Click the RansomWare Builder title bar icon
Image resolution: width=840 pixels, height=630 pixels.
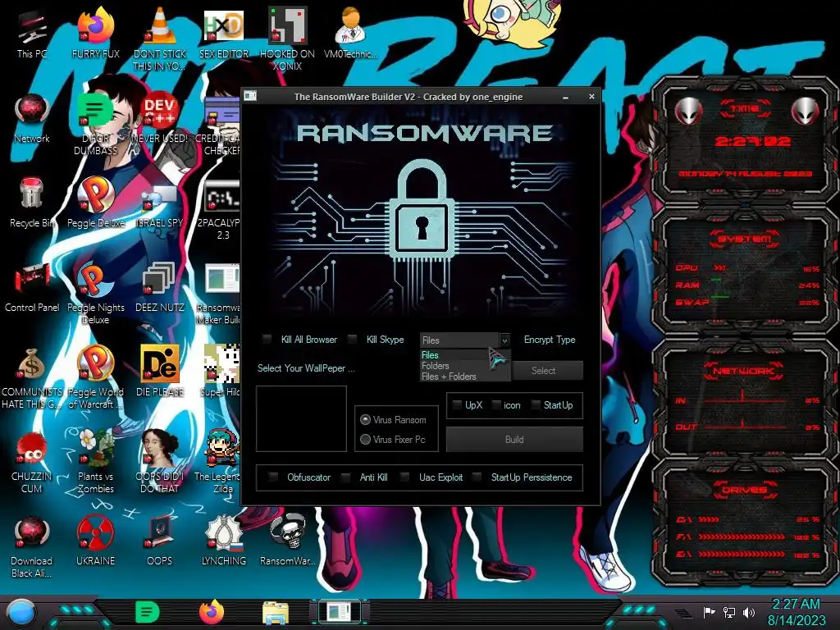(x=250, y=97)
